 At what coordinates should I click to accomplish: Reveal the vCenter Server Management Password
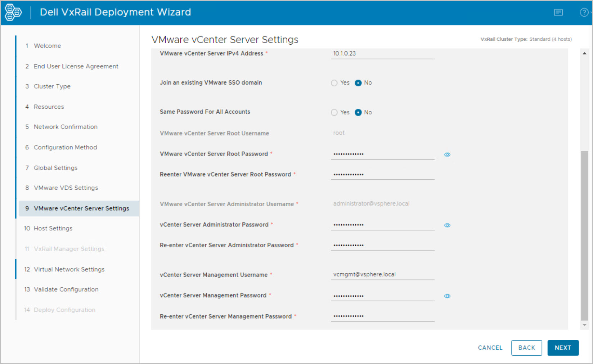pos(447,296)
